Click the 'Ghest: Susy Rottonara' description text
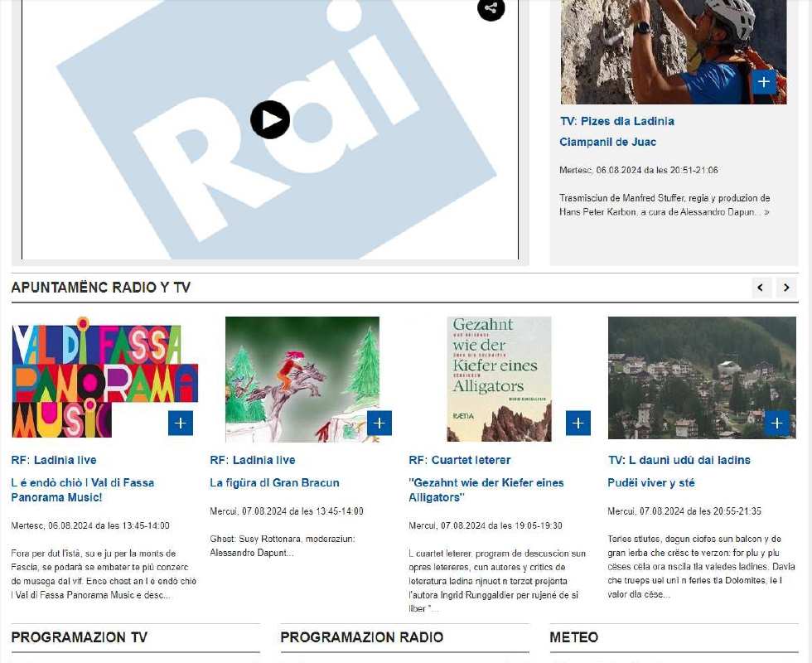 (283, 546)
